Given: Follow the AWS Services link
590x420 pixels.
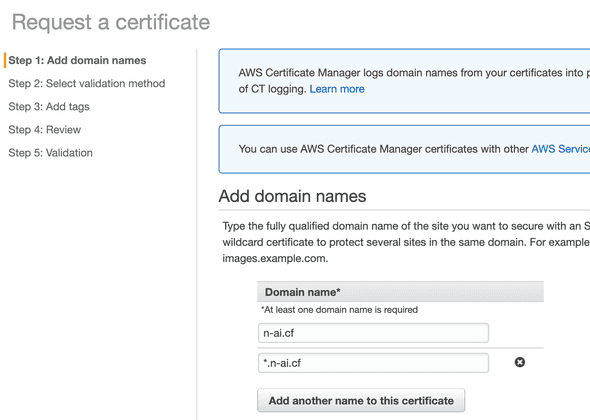Looking at the screenshot, I should (560, 149).
